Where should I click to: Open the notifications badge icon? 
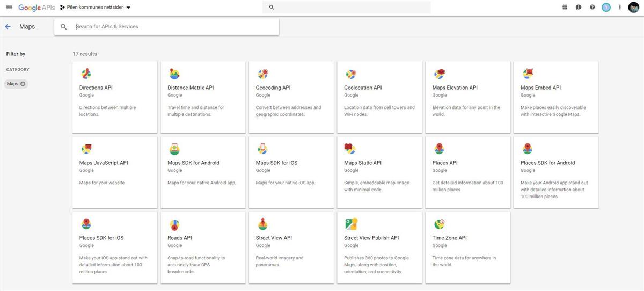coord(606,8)
